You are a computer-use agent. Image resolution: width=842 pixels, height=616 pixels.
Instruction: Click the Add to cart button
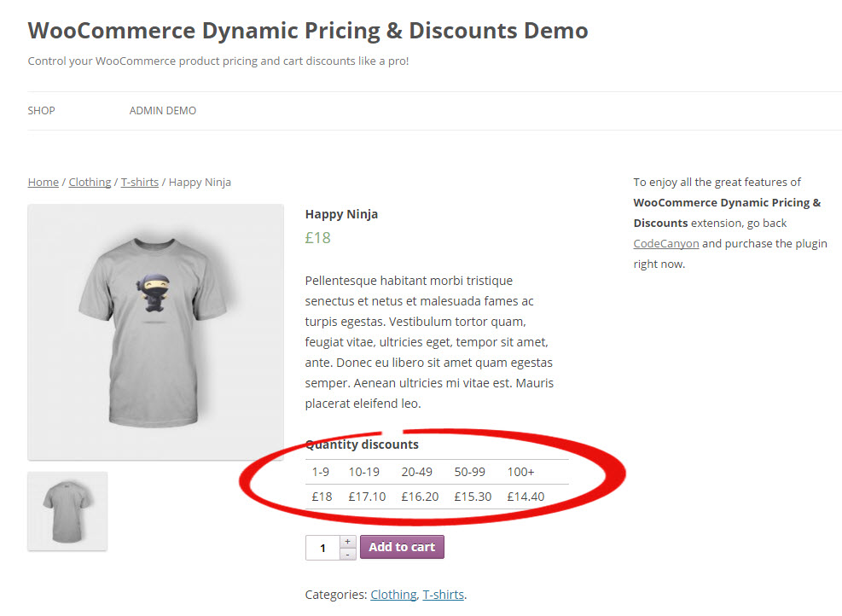(402, 547)
